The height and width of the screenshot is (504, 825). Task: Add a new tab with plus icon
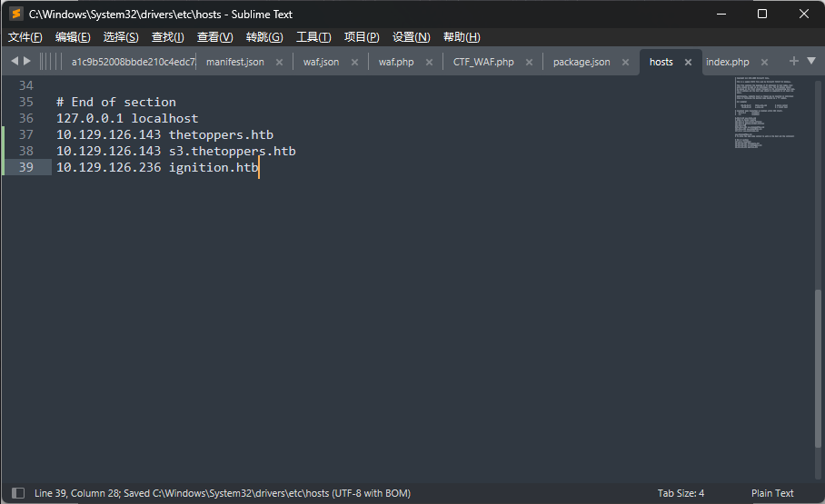pyautogui.click(x=793, y=61)
